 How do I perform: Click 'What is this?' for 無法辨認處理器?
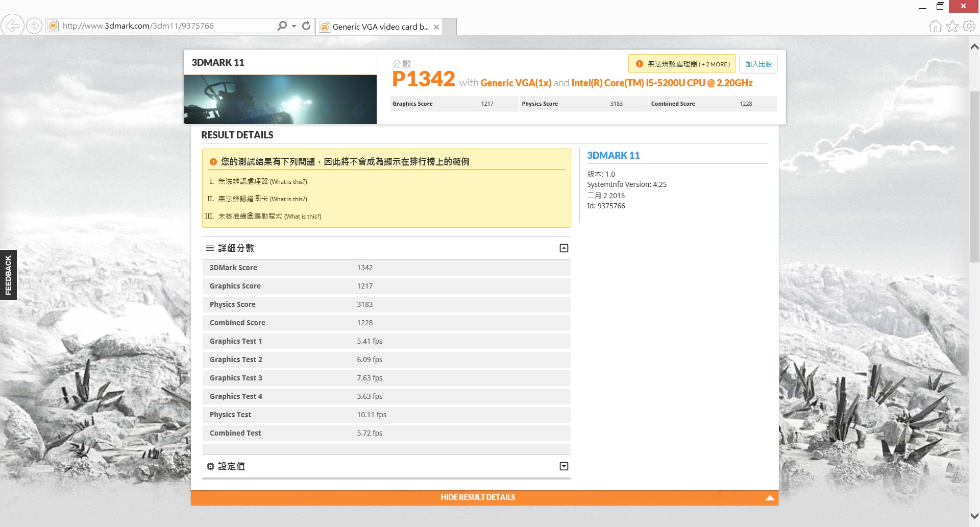(x=288, y=182)
